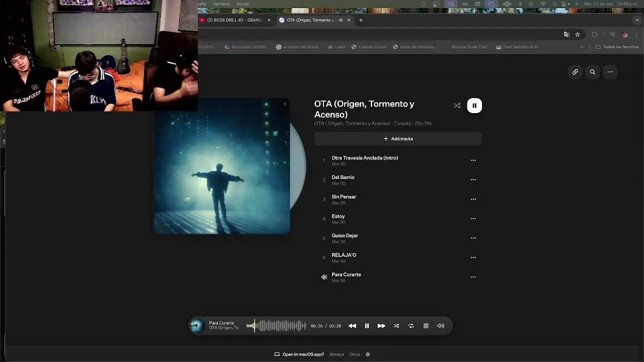Seek within the player waveform progress bar
Image resolution: width=644 pixels, height=362 pixels.
pos(276,326)
